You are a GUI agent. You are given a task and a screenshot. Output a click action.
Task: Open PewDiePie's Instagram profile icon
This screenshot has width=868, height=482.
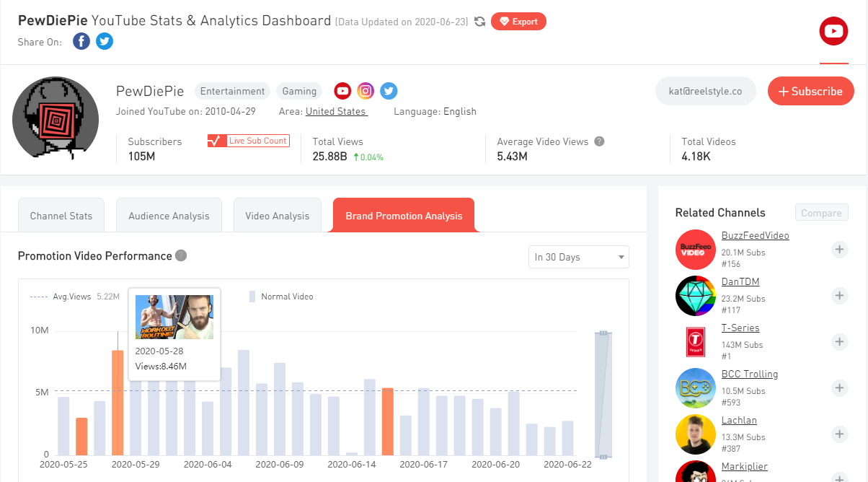(366, 91)
